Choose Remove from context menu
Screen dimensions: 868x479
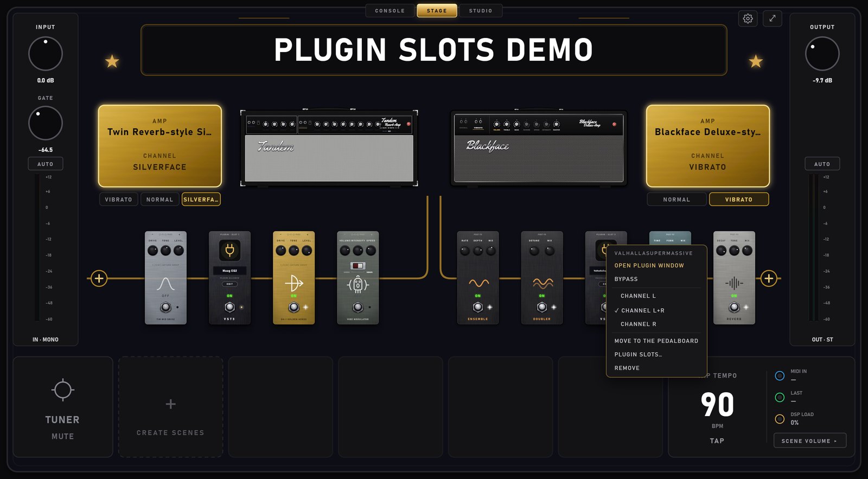point(656,368)
